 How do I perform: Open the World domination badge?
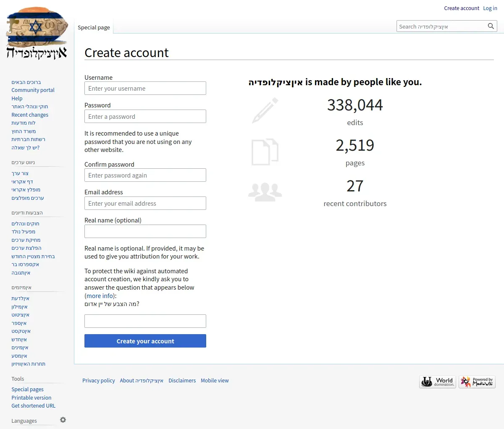pyautogui.click(x=438, y=382)
